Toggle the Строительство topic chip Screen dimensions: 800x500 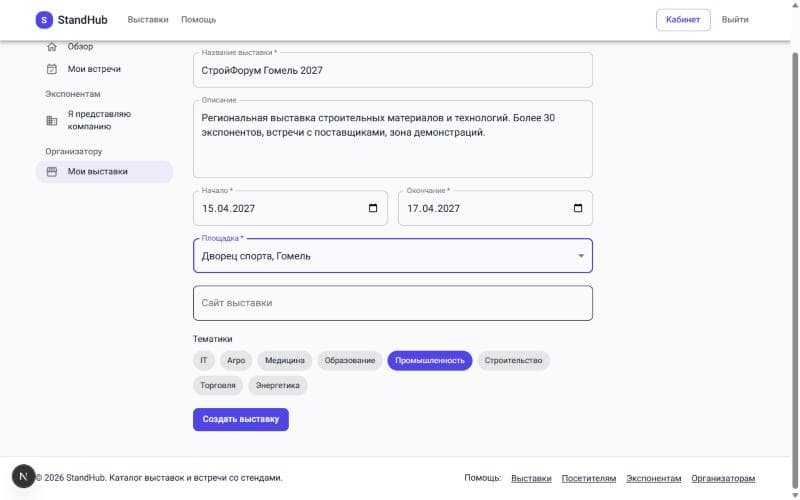(513, 361)
